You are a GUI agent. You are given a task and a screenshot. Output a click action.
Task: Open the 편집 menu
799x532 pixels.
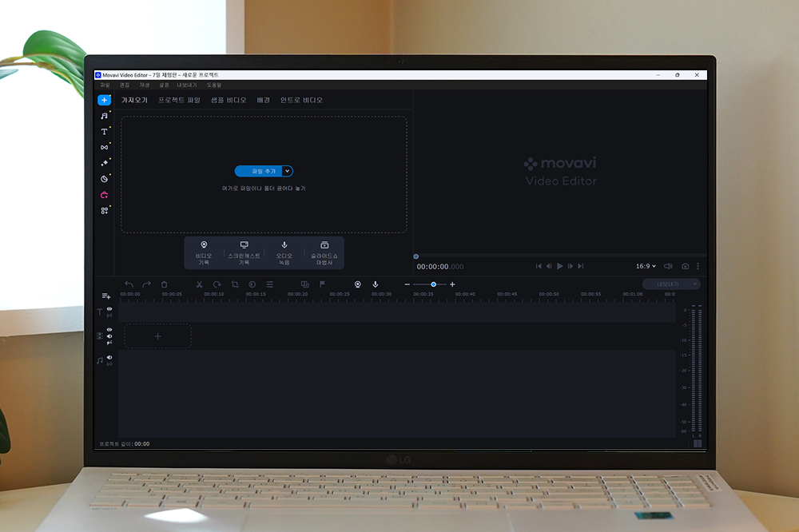125,85
